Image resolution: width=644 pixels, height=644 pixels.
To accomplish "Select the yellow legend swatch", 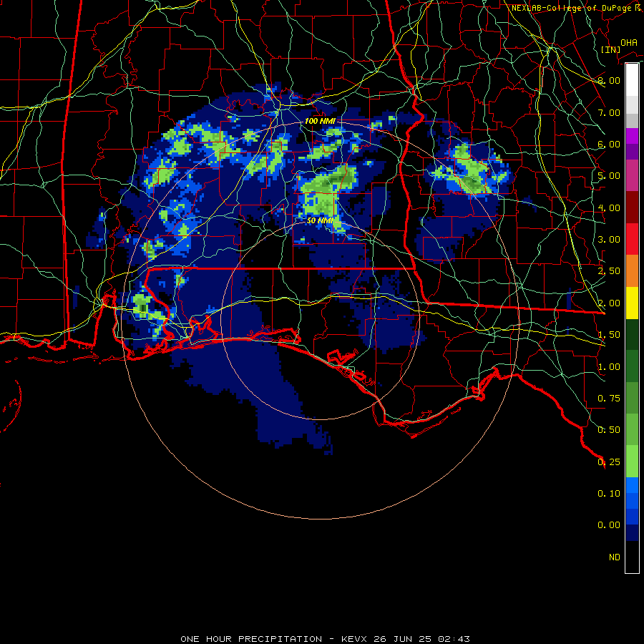I will (x=632, y=303).
